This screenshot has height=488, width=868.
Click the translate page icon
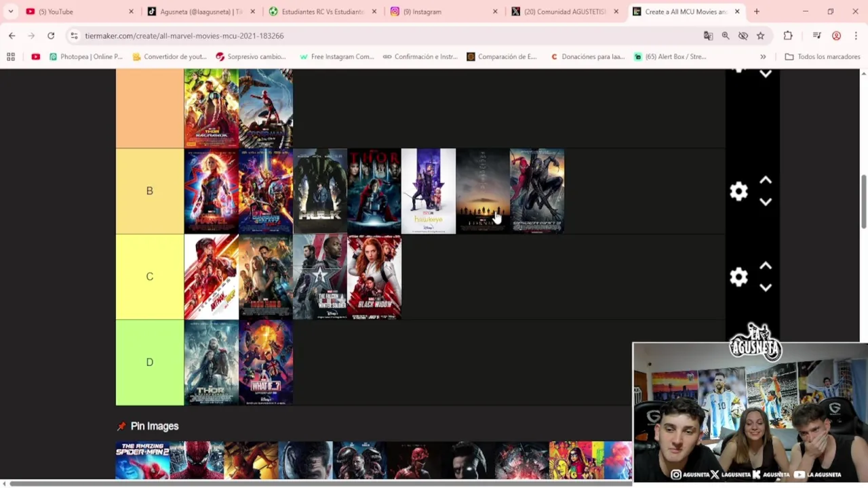(708, 36)
